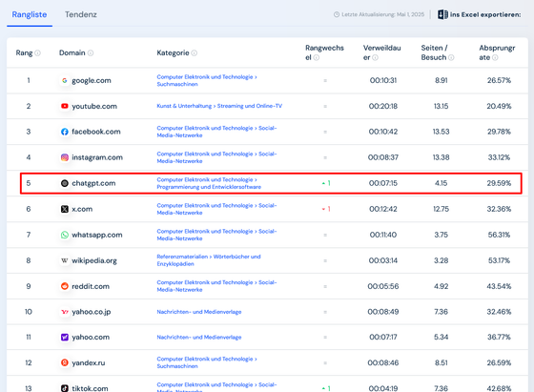The image size is (534, 392).
Task: Open google.com Suchmaschinen category link
Action: click(x=207, y=81)
